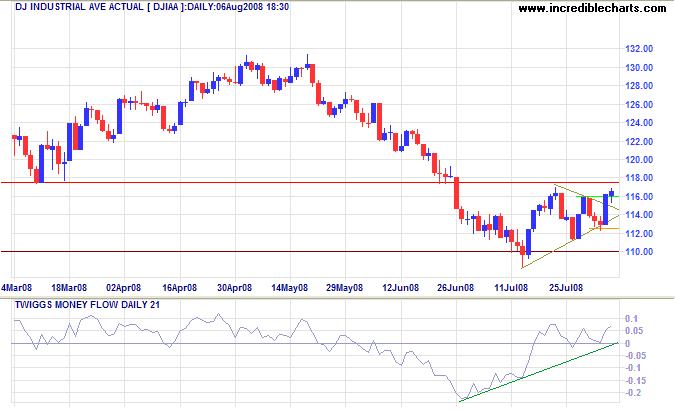Click the 14May08 date label
This screenshot has width=675, height=410.
click(x=289, y=288)
